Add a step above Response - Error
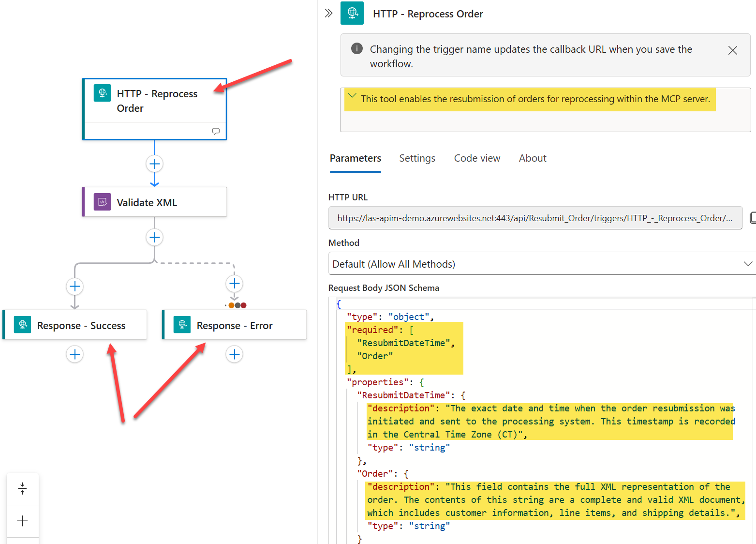The height and width of the screenshot is (544, 756). tap(235, 283)
